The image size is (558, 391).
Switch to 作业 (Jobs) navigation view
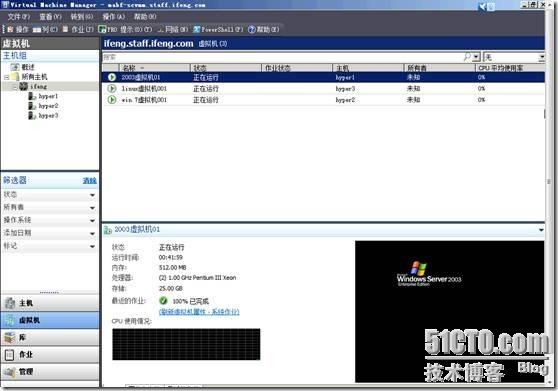[50, 354]
